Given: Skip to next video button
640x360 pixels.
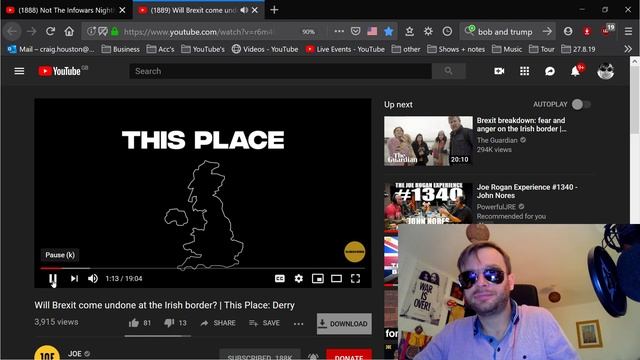Looking at the screenshot, I should 74,278.
